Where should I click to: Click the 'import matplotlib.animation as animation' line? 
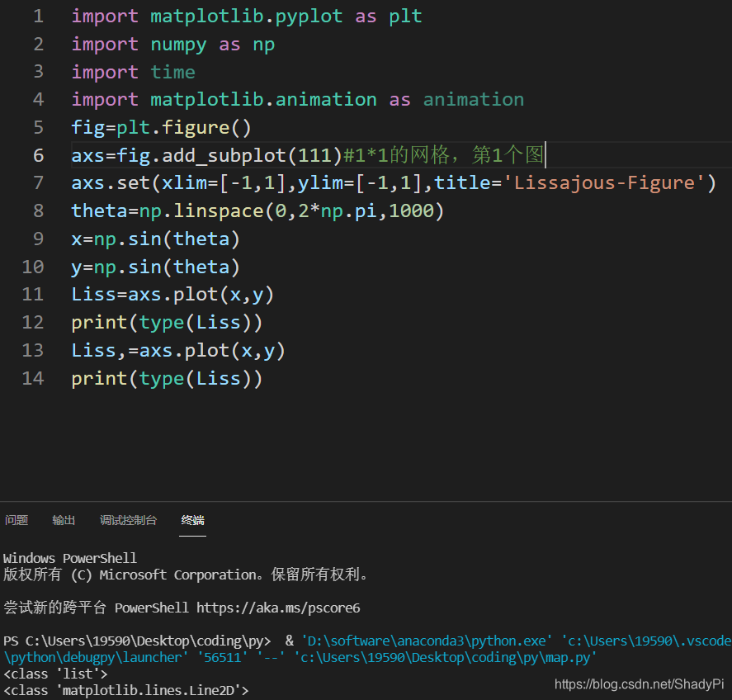pos(297,100)
